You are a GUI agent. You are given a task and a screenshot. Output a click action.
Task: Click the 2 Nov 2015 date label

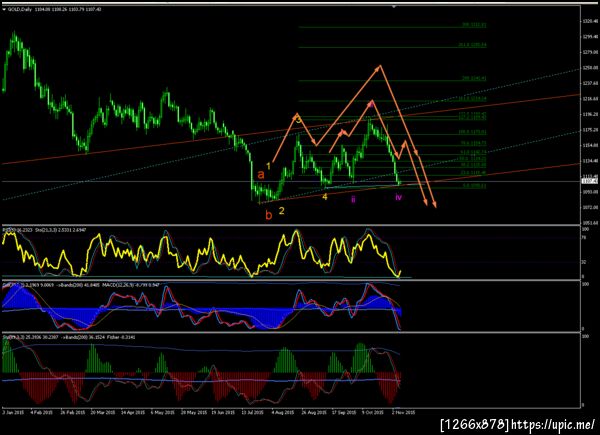[403, 413]
